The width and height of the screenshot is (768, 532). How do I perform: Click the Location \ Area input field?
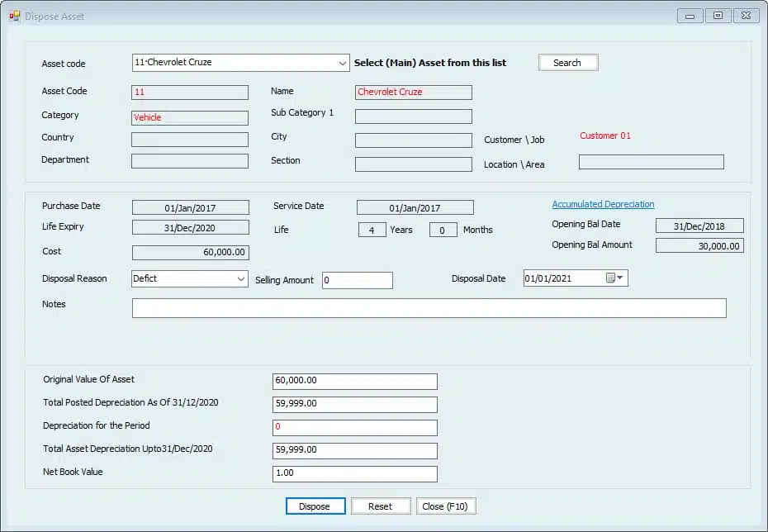[652, 162]
